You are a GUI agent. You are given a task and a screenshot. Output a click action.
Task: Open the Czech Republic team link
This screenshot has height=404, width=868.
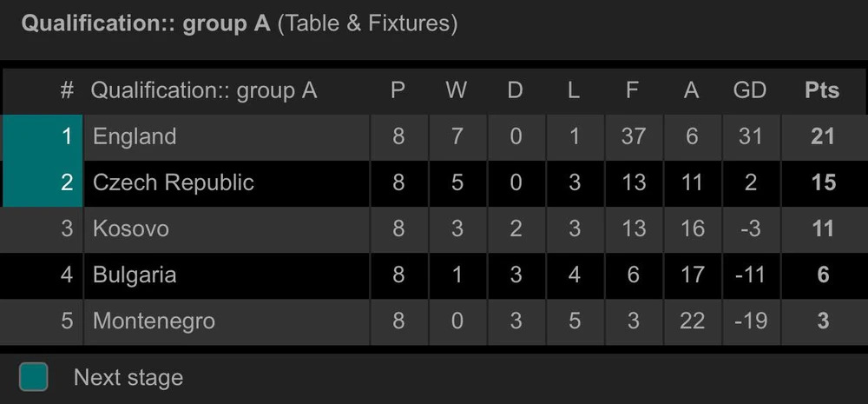pyautogui.click(x=174, y=182)
